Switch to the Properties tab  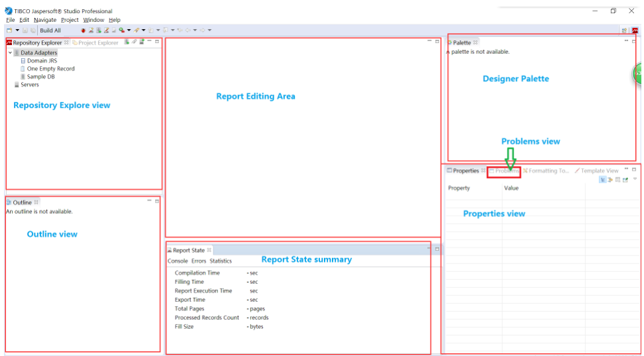466,171
